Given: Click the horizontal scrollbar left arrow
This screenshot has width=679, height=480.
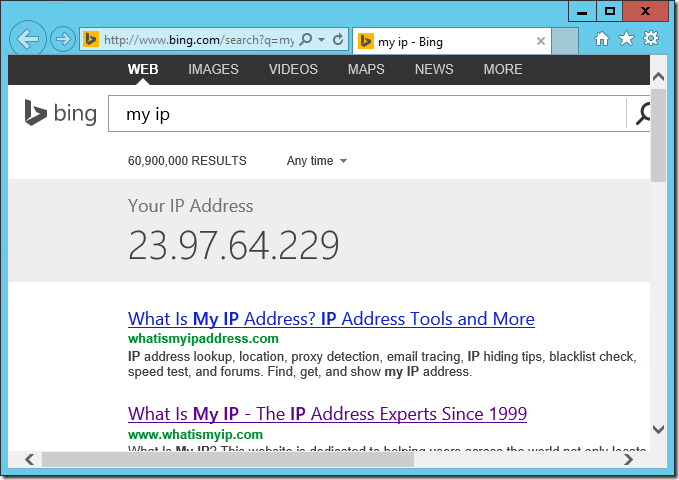Looking at the screenshot, I should point(29,459).
